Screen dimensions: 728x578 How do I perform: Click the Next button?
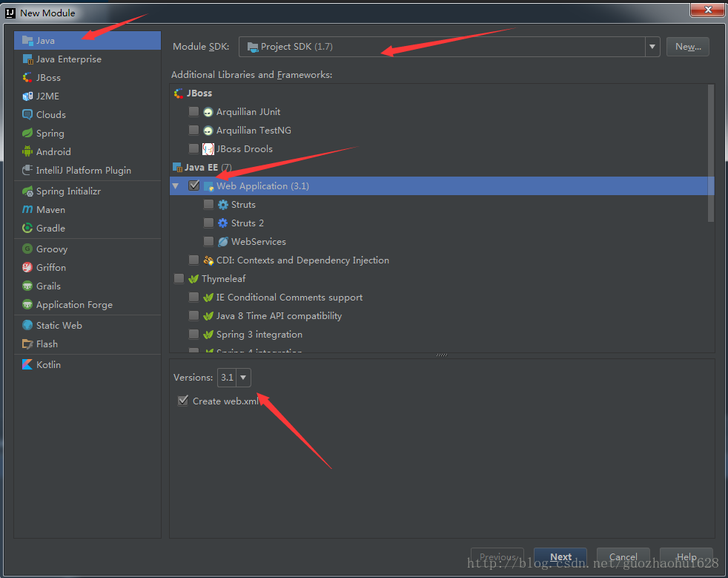click(x=560, y=556)
